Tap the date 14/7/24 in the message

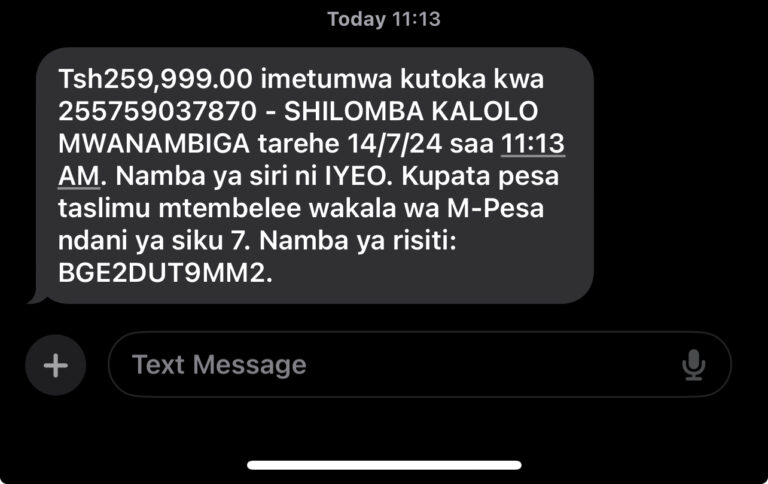(395, 144)
